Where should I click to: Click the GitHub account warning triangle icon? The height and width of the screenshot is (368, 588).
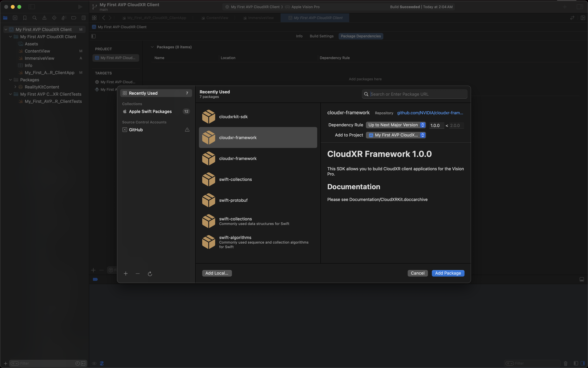pyautogui.click(x=187, y=130)
